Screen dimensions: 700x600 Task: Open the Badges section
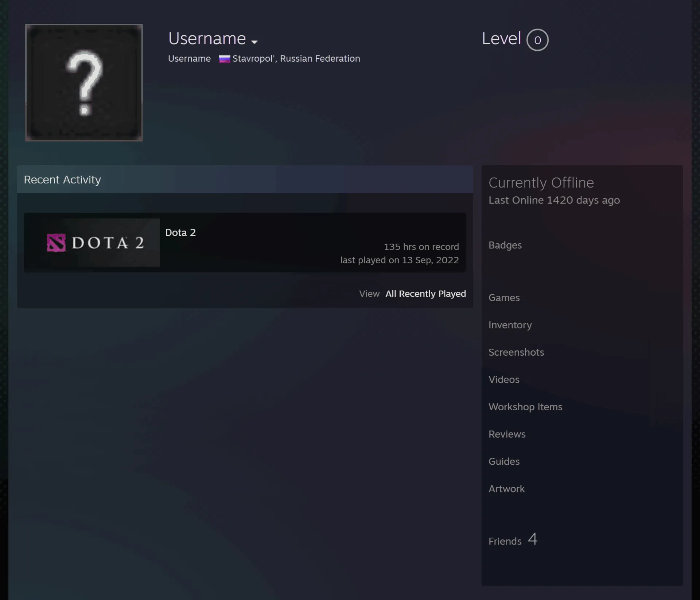(x=505, y=245)
